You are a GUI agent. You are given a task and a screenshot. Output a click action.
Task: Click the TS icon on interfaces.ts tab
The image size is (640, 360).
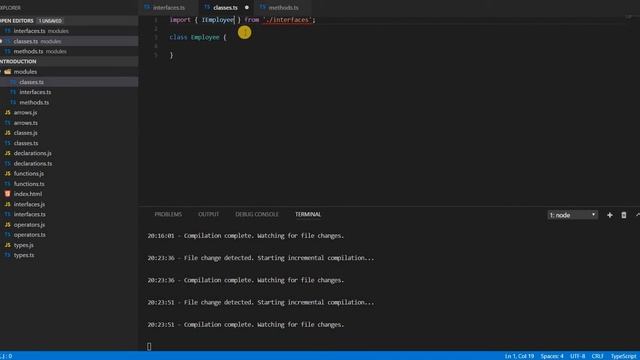coord(147,7)
